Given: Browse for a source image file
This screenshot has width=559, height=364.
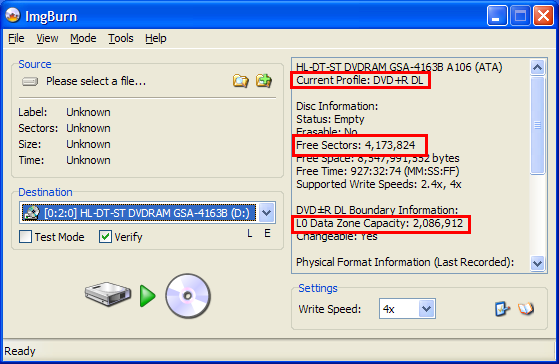Looking at the screenshot, I should tap(241, 81).
